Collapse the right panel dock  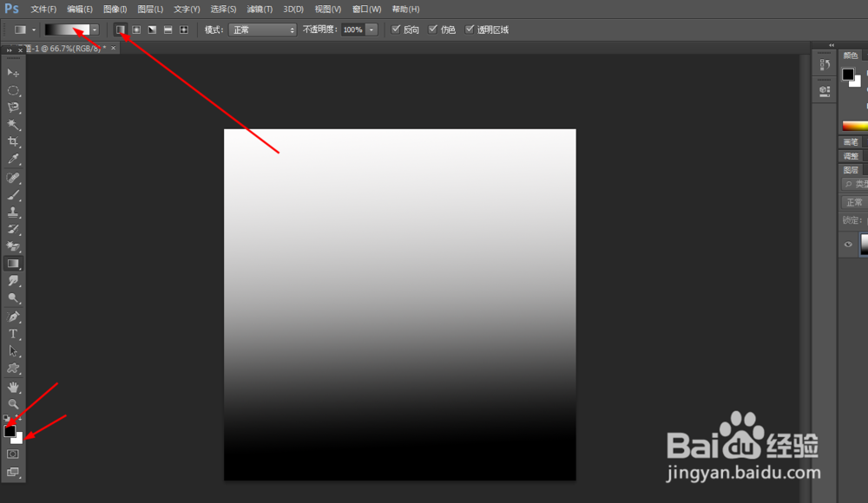[x=832, y=45]
